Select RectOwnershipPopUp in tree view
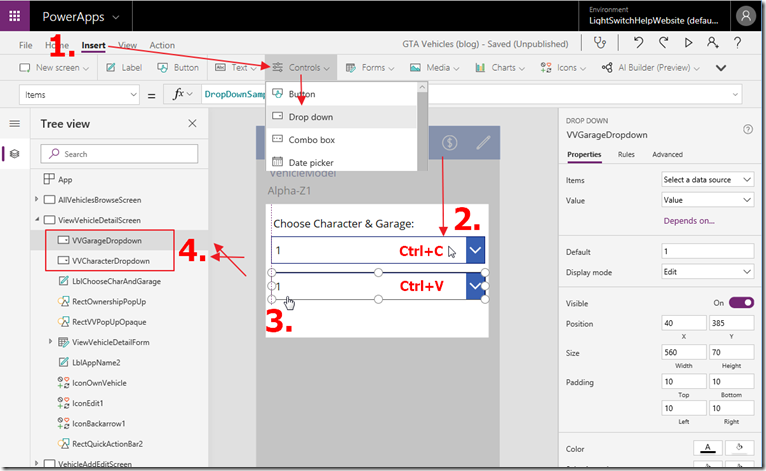Screen dimensions: 766x471 click(x=109, y=302)
